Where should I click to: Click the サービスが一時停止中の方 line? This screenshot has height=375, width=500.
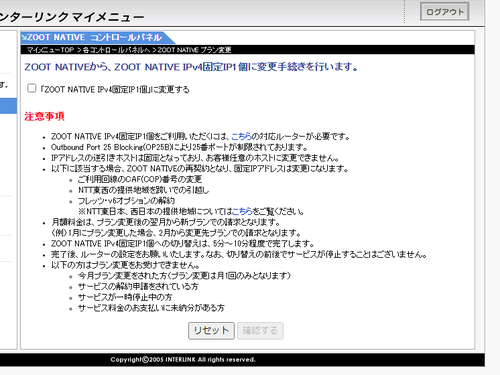[x=125, y=297]
